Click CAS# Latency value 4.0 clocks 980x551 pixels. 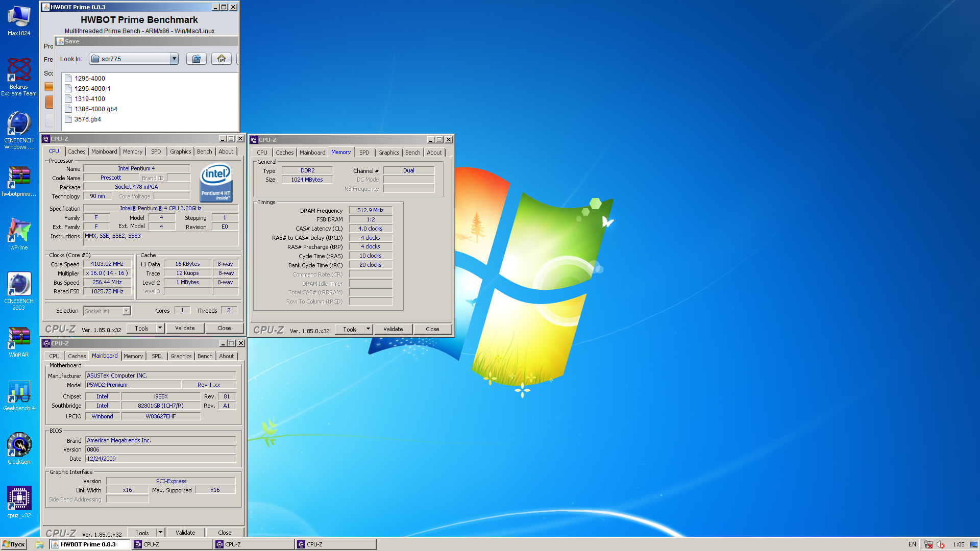tap(371, 229)
